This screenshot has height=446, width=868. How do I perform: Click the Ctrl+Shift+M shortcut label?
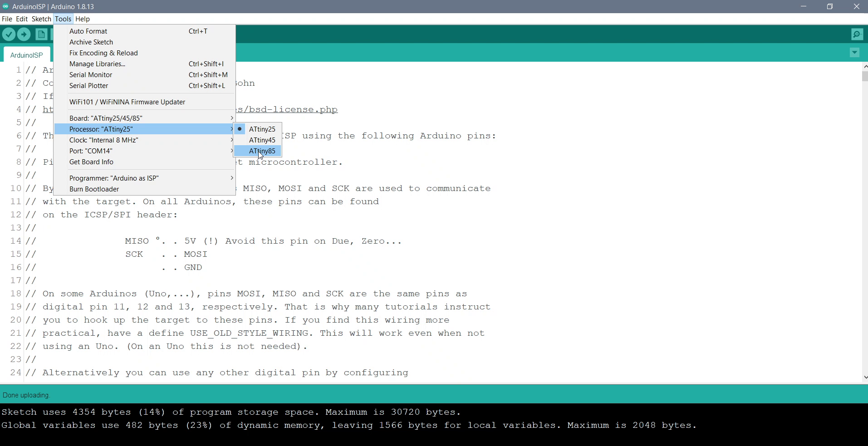(x=208, y=75)
